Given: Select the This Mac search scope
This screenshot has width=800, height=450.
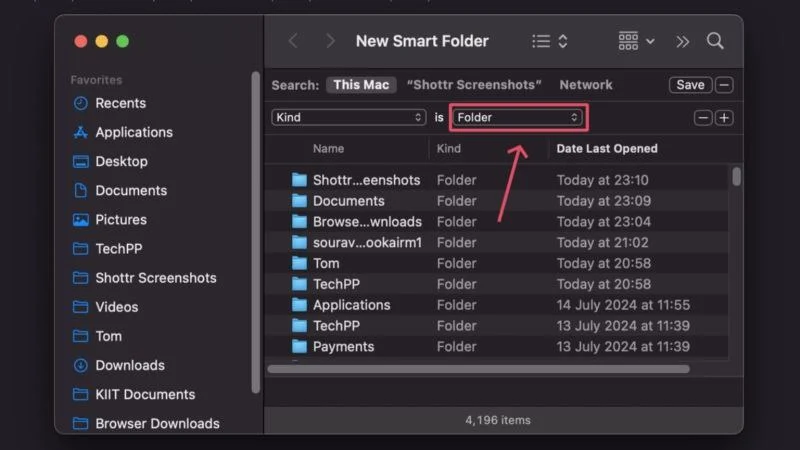Looking at the screenshot, I should pos(361,85).
